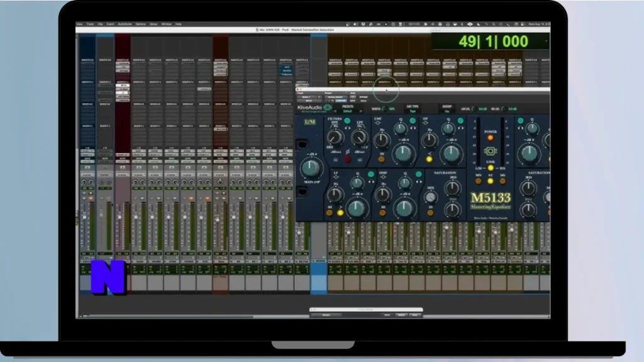Select MN mono mode
Viewport: 644px width, 362px height.
coord(478,181)
